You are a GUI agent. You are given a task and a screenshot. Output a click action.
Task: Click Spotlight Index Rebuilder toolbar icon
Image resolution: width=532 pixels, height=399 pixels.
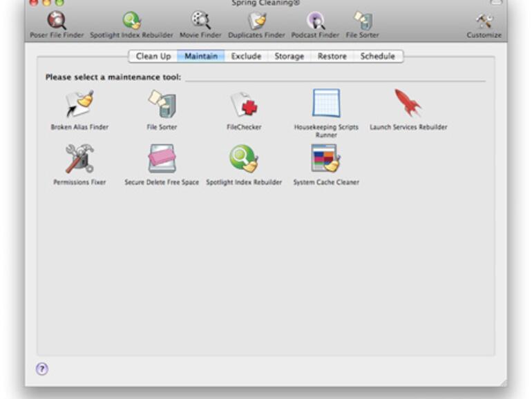pyautogui.click(x=132, y=21)
